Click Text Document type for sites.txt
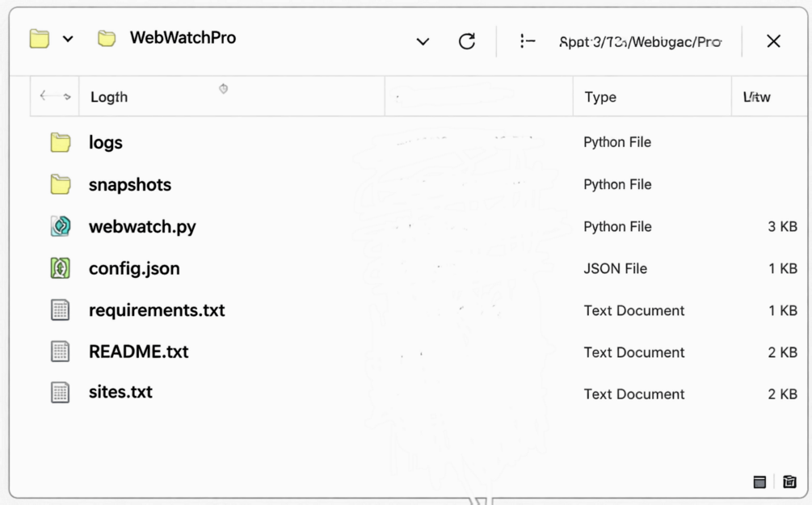This screenshot has width=812, height=505. [634, 394]
